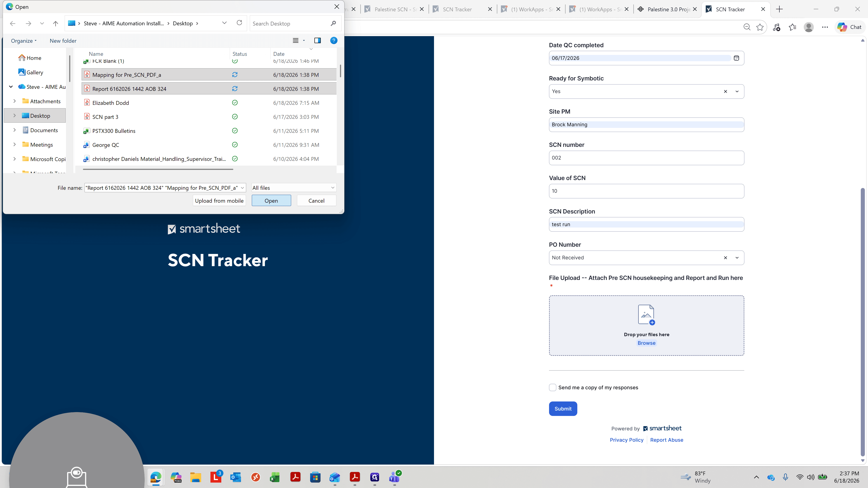Click the file dialog help icon
868x488 pixels.
pos(334,40)
